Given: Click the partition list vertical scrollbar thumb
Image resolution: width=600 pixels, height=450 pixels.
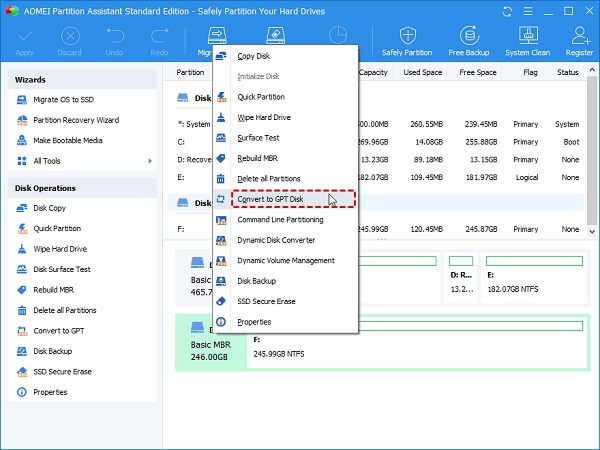Looking at the screenshot, I should 592,150.
